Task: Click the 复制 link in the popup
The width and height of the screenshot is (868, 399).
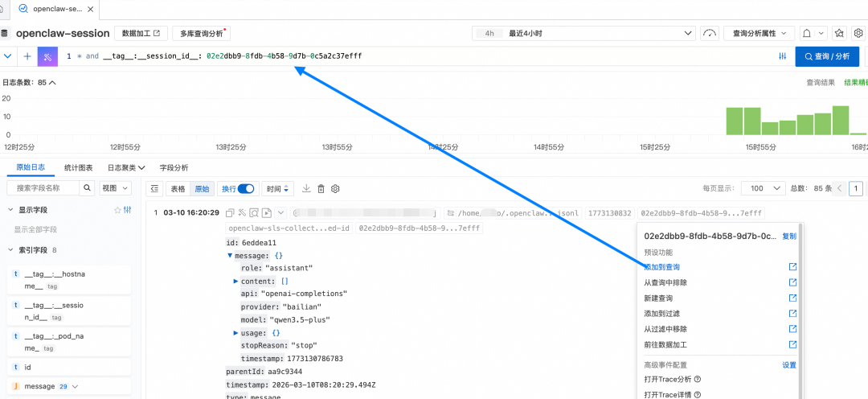Action: pyautogui.click(x=789, y=236)
